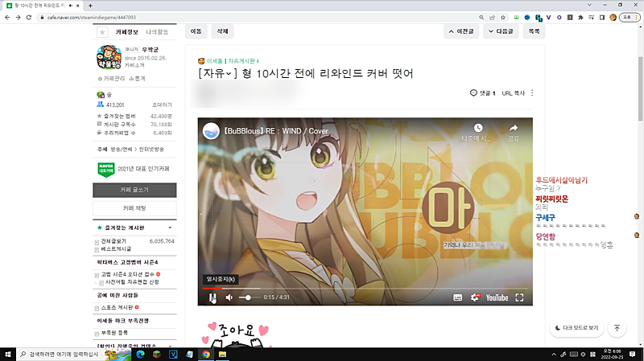Open Windows Start menu

pos(8,354)
